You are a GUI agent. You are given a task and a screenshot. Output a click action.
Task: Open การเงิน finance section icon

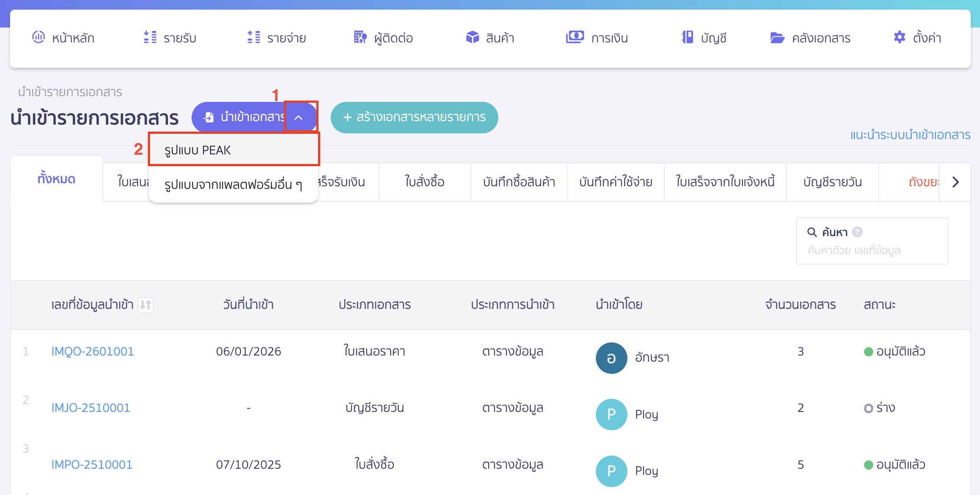click(574, 37)
